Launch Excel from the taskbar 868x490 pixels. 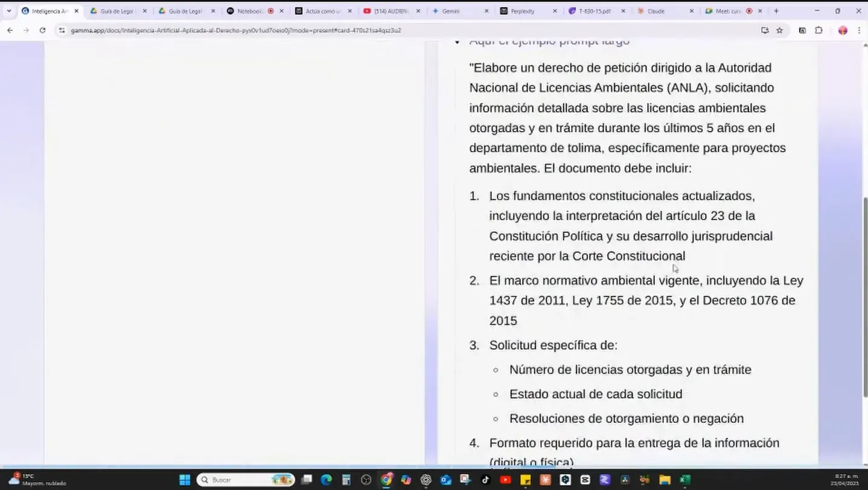click(683, 480)
